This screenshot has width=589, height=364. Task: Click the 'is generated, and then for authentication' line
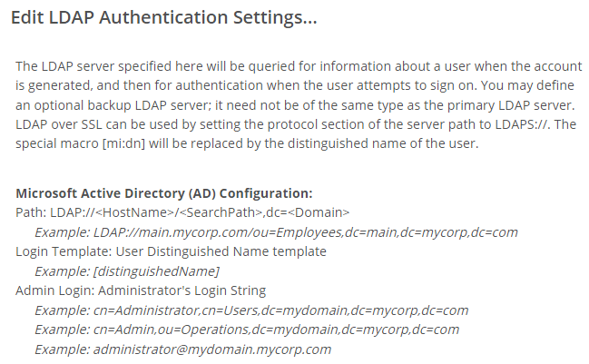pos(295,85)
